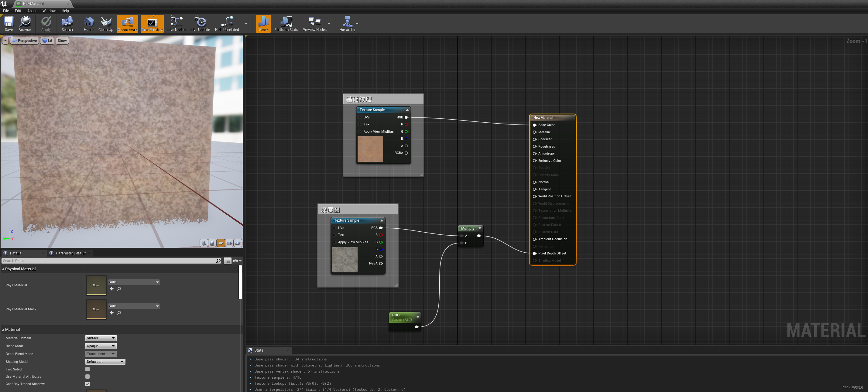Open the Asset menu

[x=32, y=11]
